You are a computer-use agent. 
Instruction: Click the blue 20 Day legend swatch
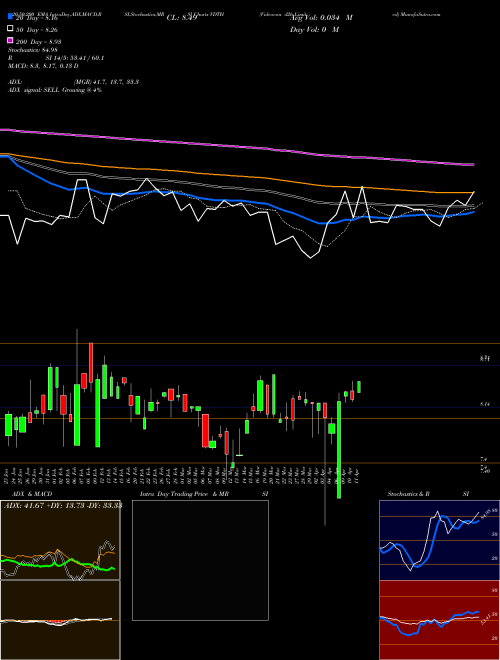(x=10, y=17)
